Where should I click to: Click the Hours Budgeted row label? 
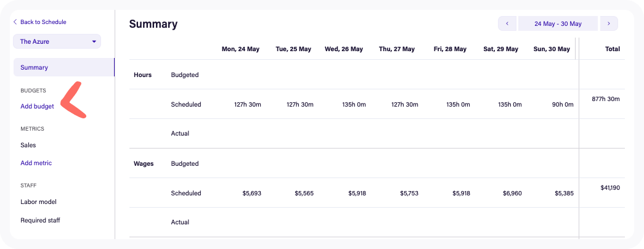click(x=184, y=75)
